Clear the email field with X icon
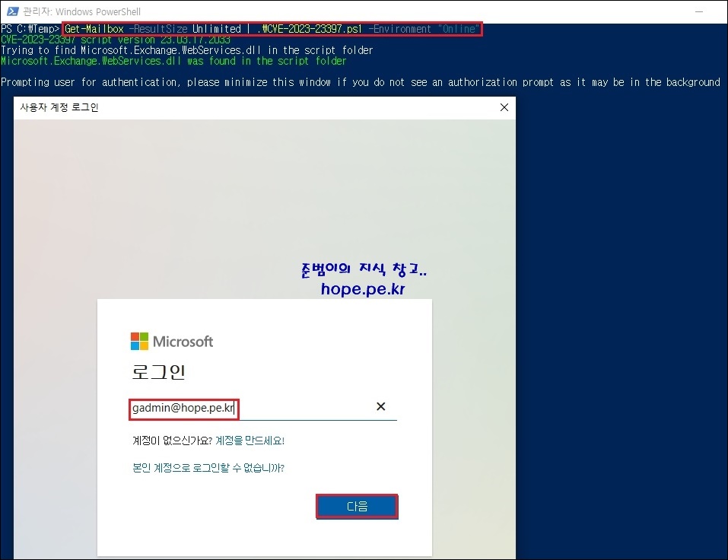The width and height of the screenshot is (728, 560). pos(380,406)
